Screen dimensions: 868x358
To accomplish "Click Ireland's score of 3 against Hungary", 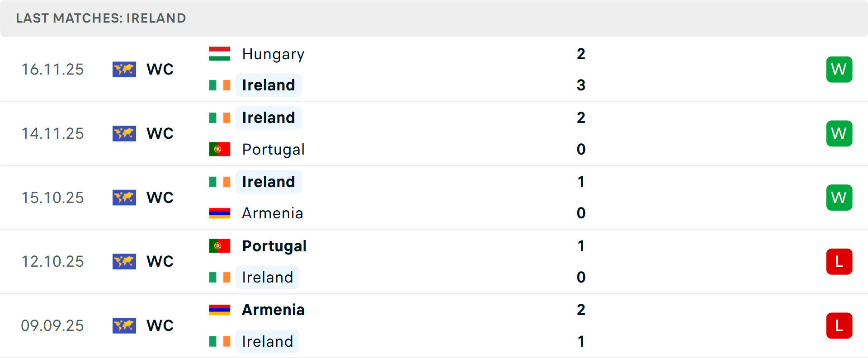I will (581, 85).
